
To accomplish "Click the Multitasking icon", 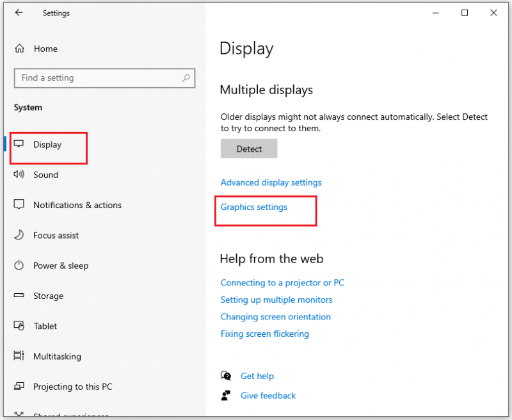I will [x=19, y=356].
